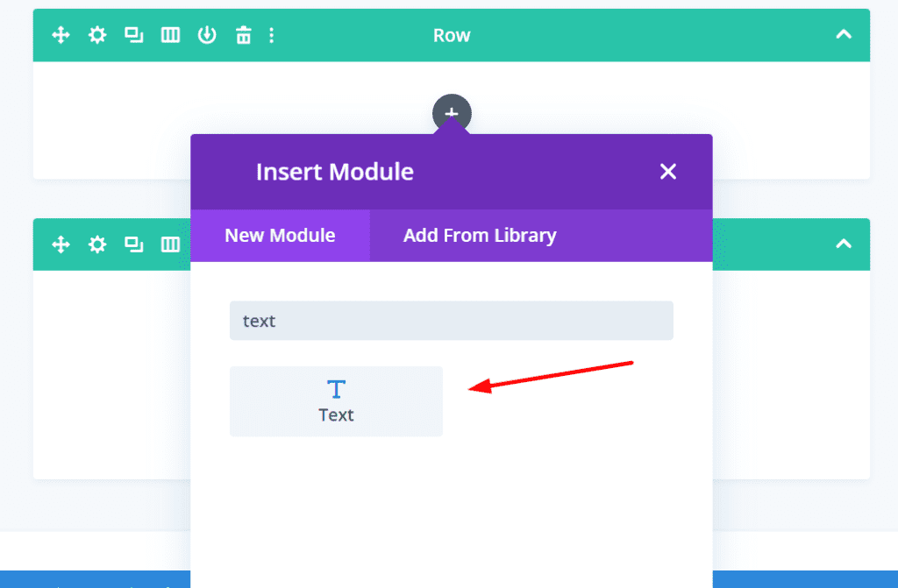The width and height of the screenshot is (898, 588).
Task: Insert the Text module
Action: [336, 401]
